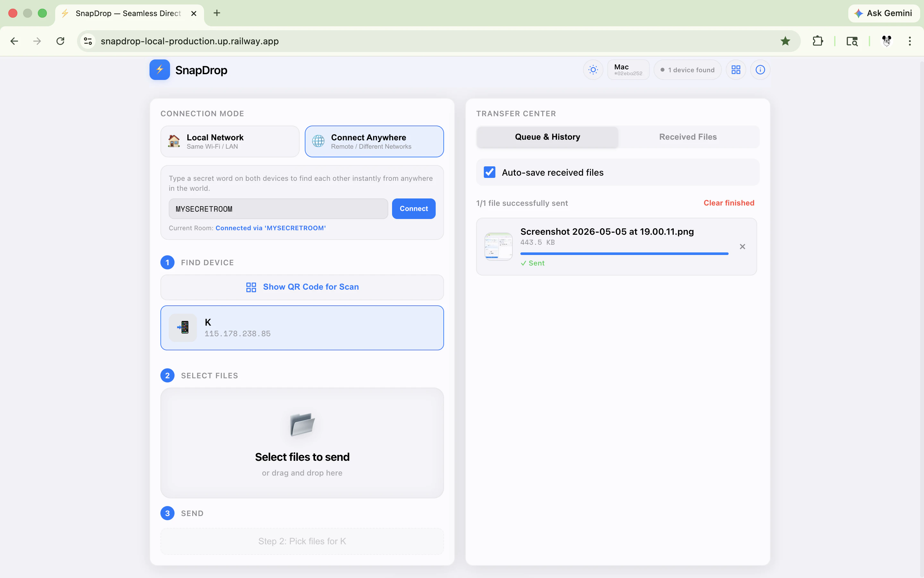The image size is (924, 578).
Task: Open a new browser tab
Action: click(217, 13)
